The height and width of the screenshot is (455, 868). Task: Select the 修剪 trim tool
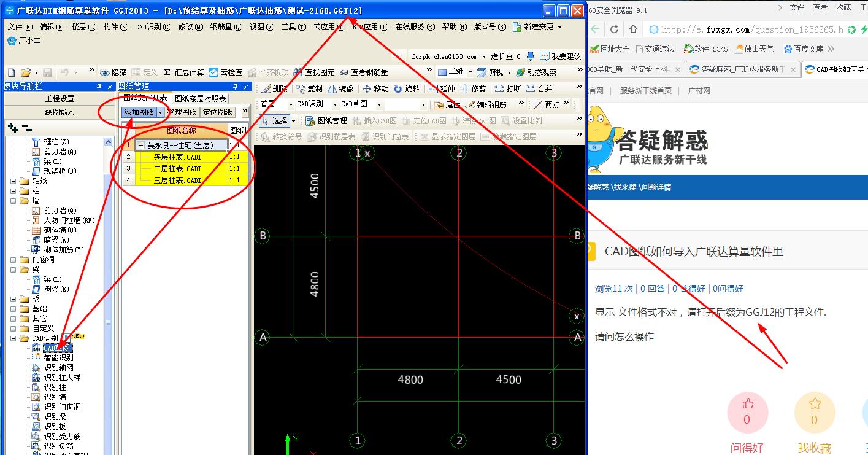(473, 88)
